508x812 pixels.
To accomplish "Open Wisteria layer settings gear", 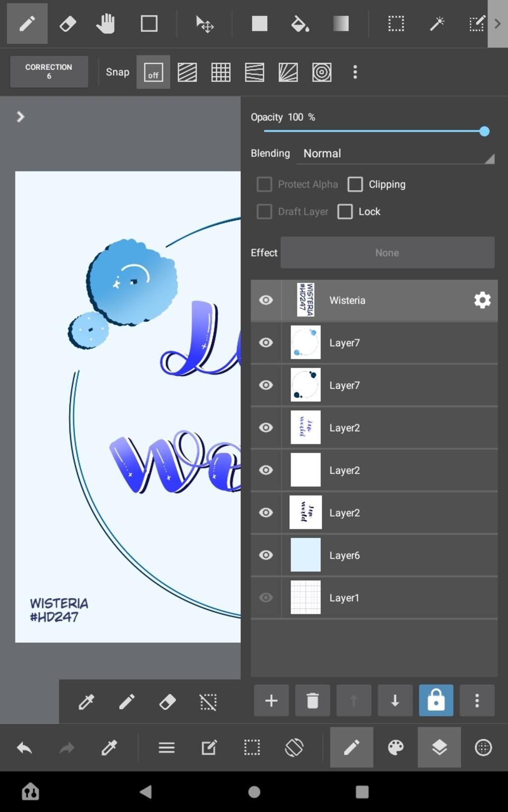I will (483, 300).
